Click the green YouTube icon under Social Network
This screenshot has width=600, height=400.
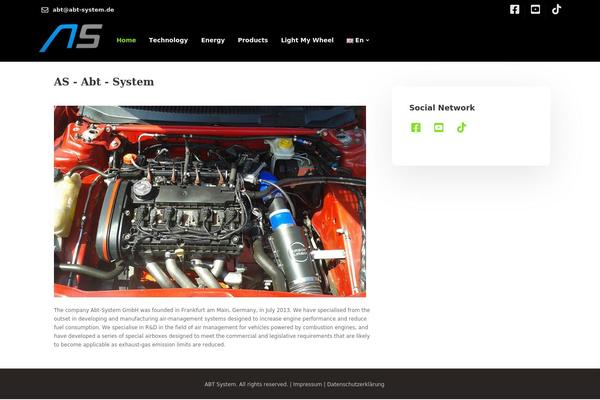click(x=439, y=127)
